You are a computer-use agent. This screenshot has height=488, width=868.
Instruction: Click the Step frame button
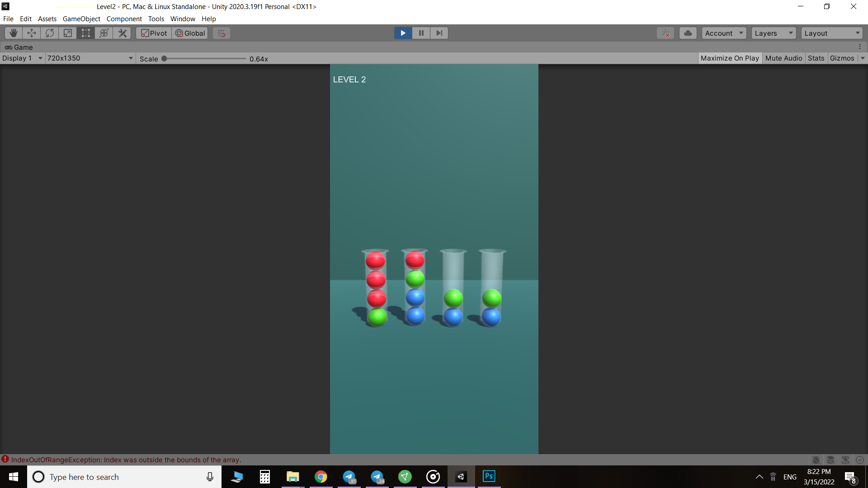tap(439, 33)
